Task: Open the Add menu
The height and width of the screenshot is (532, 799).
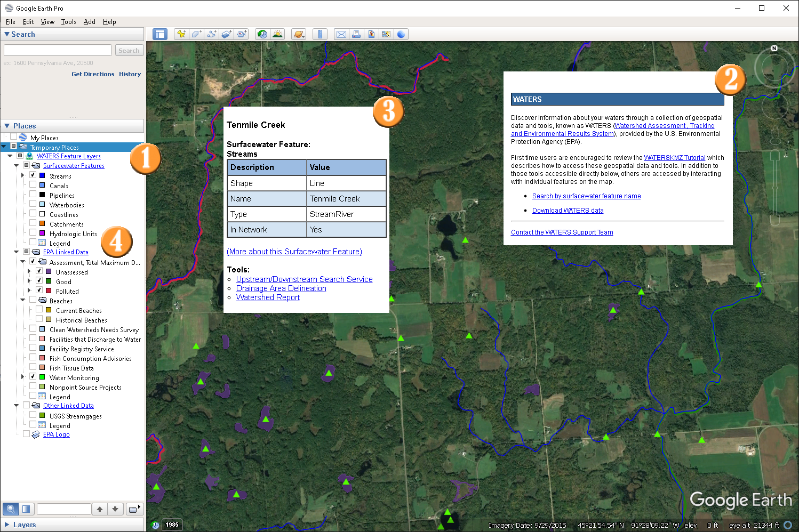Action: click(x=90, y=22)
